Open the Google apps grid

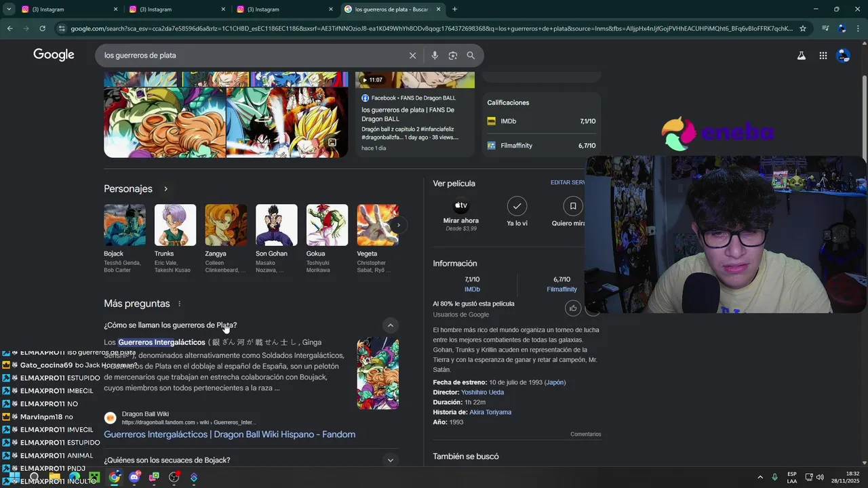tap(823, 56)
